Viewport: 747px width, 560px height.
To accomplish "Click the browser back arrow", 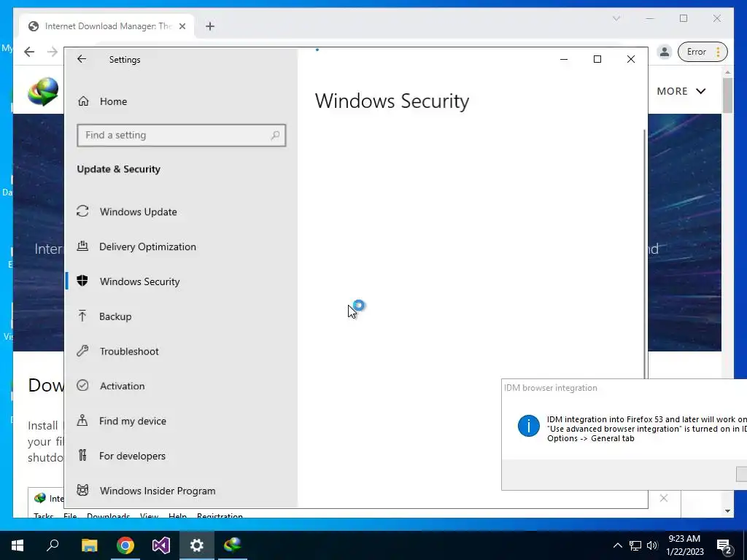I will (29, 52).
